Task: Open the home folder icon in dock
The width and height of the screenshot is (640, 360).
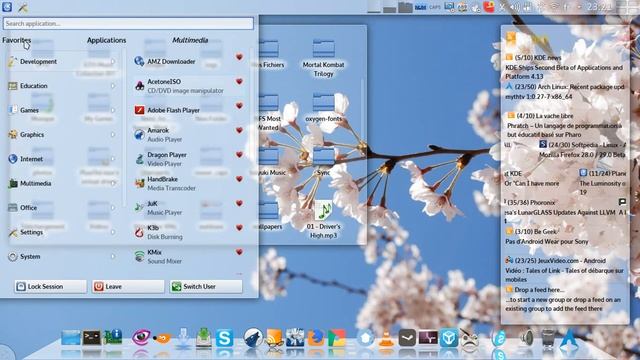Action: [x=365, y=338]
